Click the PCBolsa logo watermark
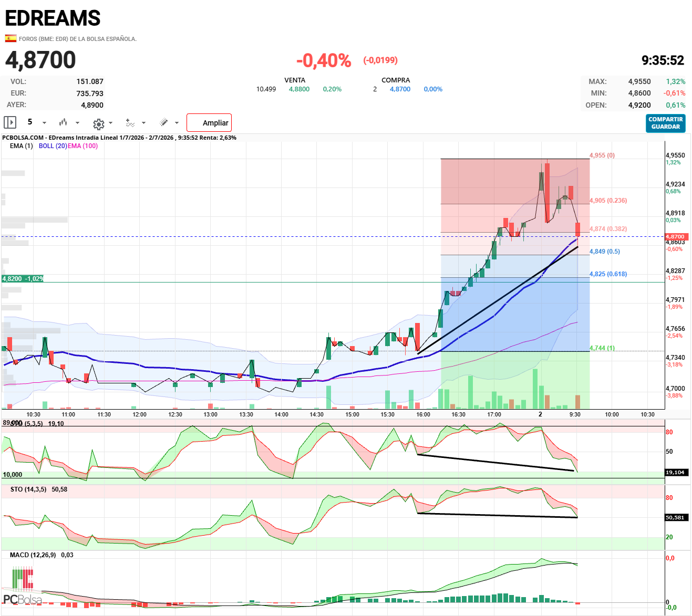 tap(22, 587)
